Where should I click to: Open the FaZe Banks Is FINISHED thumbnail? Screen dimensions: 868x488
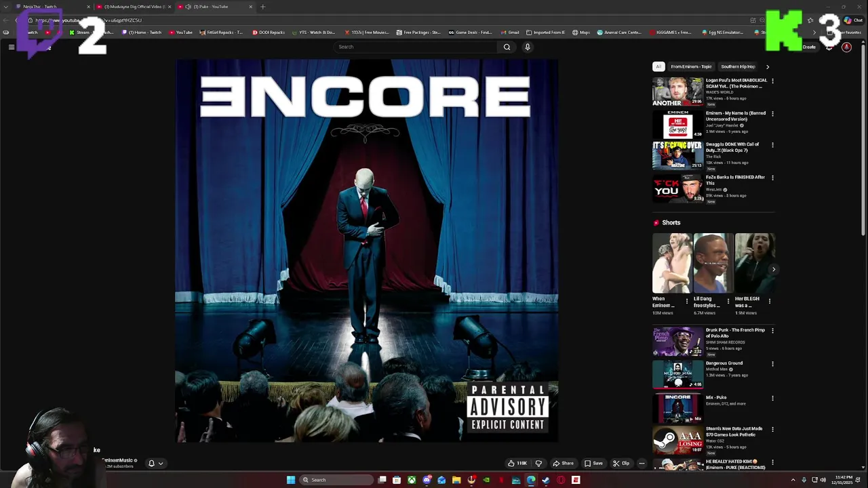coord(677,189)
